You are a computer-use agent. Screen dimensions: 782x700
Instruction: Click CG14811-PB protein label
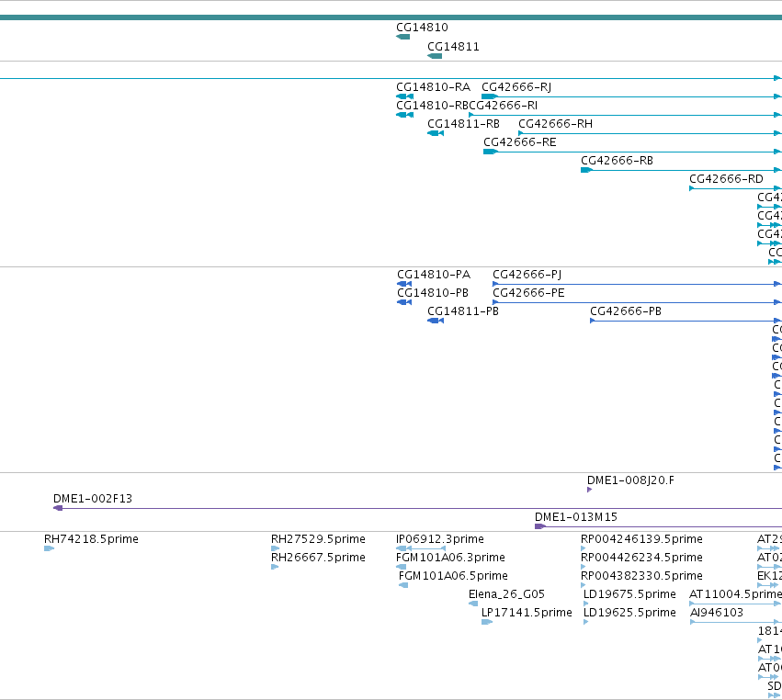[x=463, y=311]
